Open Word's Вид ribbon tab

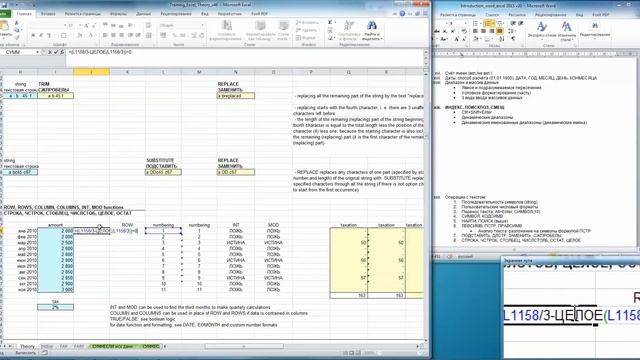tap(580, 15)
